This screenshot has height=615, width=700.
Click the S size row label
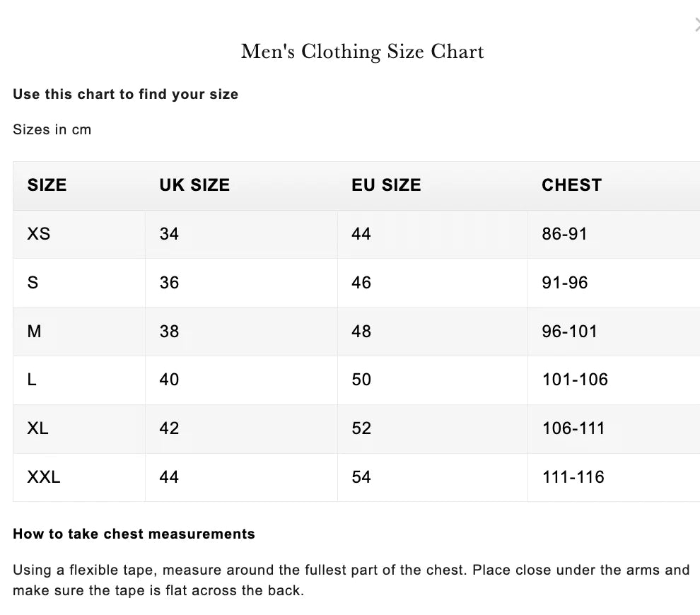33,283
